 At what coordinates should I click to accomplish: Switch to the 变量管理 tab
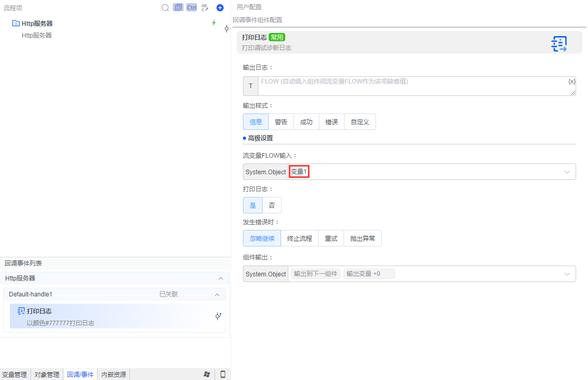point(14,374)
